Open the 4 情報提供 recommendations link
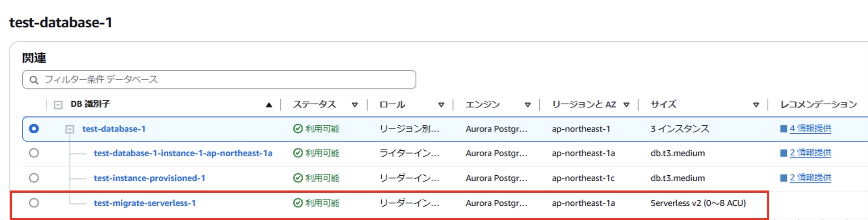The width and height of the screenshot is (868, 220). point(810,128)
